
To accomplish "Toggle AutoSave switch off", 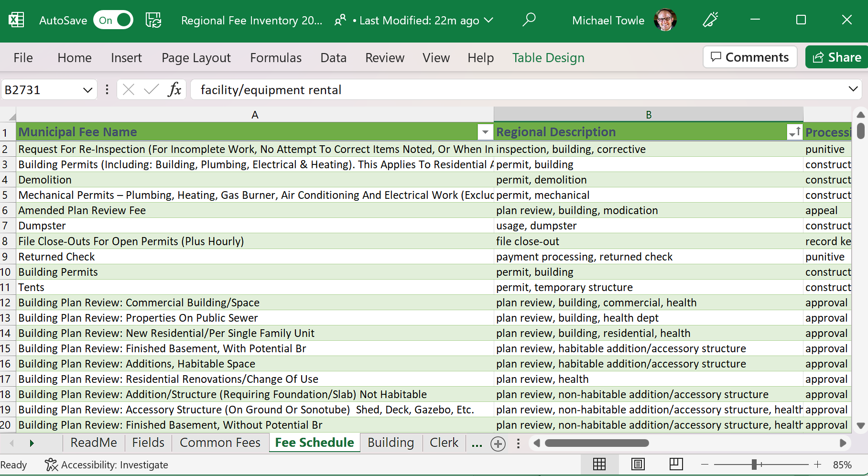I will coord(113,20).
